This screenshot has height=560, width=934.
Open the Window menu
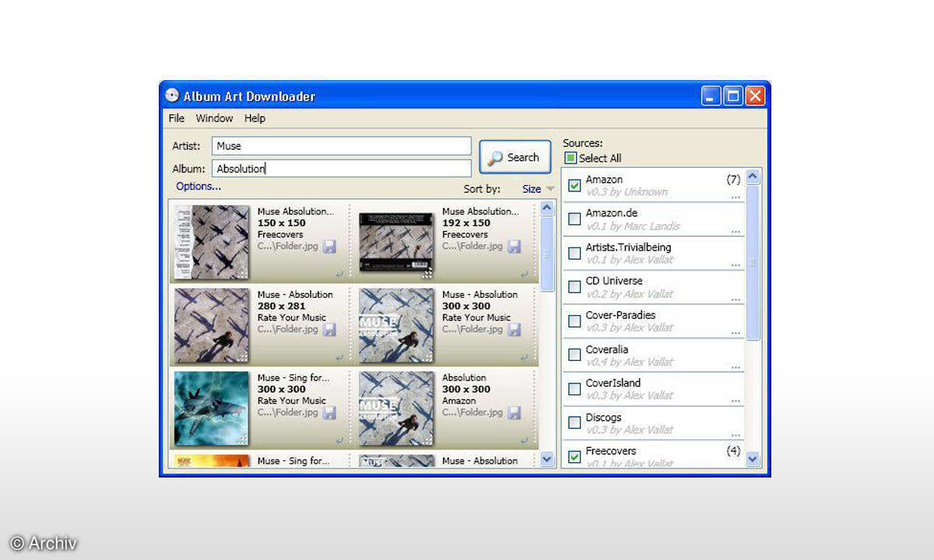click(x=214, y=118)
